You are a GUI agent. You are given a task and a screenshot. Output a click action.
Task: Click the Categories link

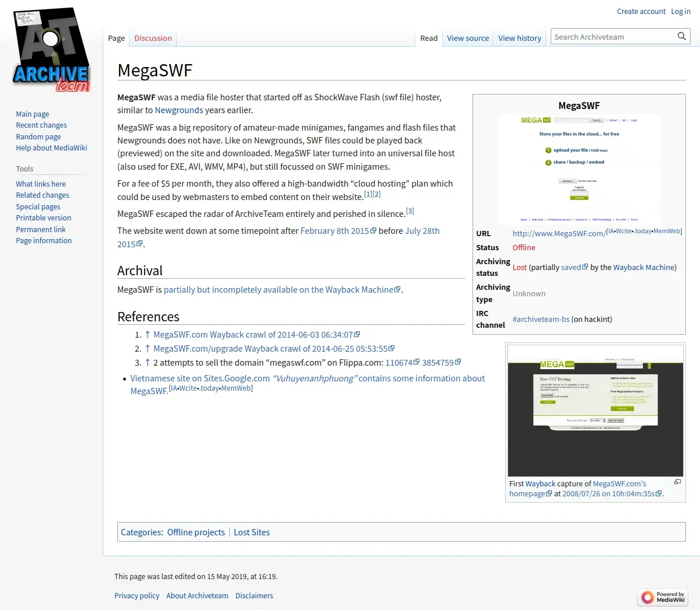click(141, 532)
